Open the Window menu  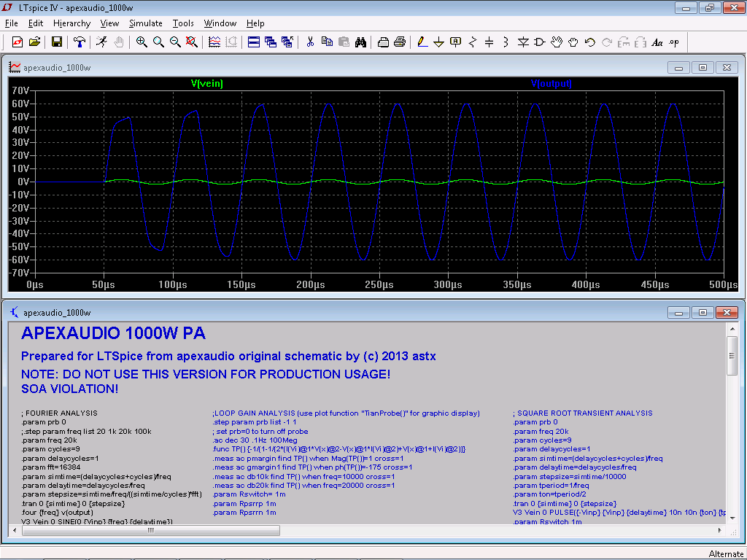coord(220,23)
